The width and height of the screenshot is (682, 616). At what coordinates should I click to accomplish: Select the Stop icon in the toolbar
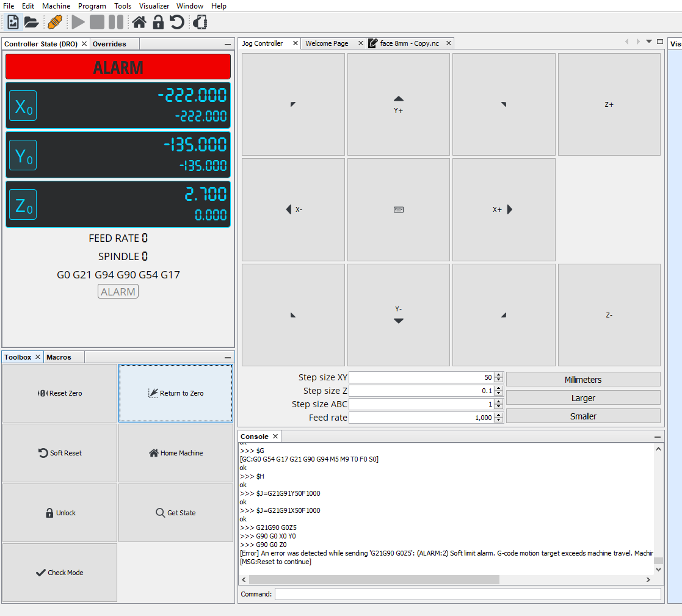97,22
